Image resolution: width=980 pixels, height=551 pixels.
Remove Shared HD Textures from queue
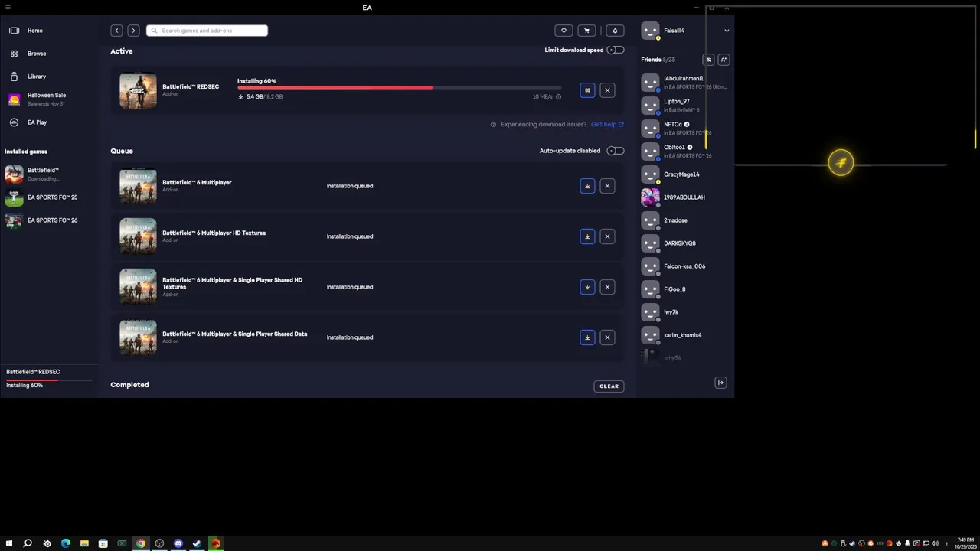click(x=607, y=287)
